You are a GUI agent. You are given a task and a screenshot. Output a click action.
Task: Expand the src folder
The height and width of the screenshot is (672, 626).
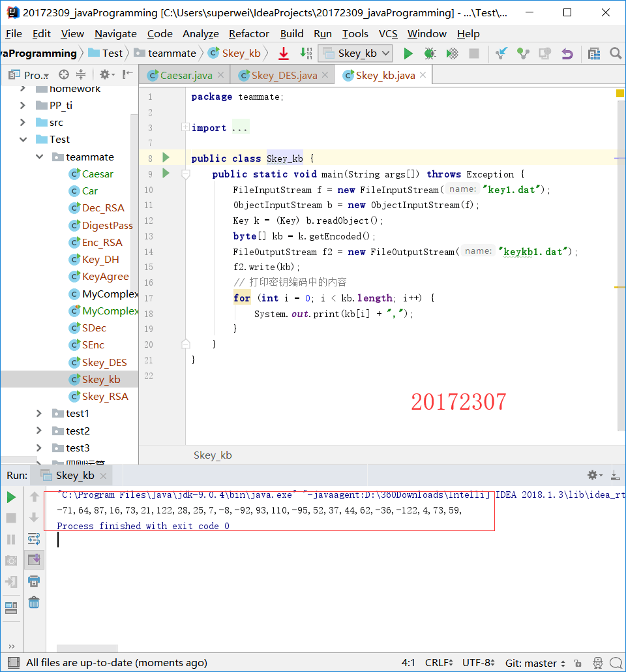pyautogui.click(x=23, y=123)
